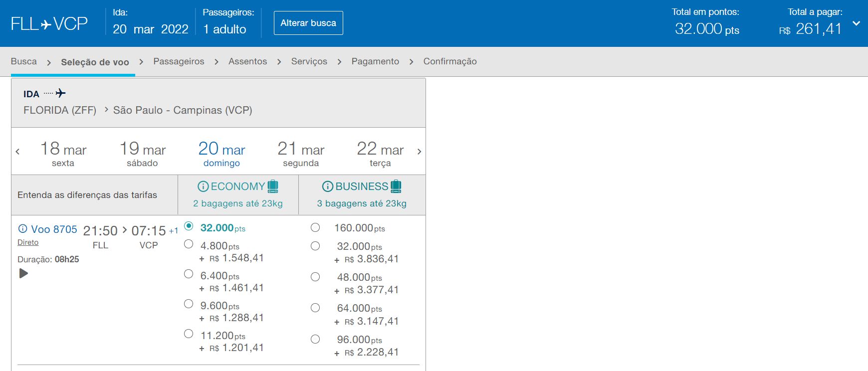Click the Alterar busca button
The height and width of the screenshot is (371, 868).
click(x=308, y=23)
